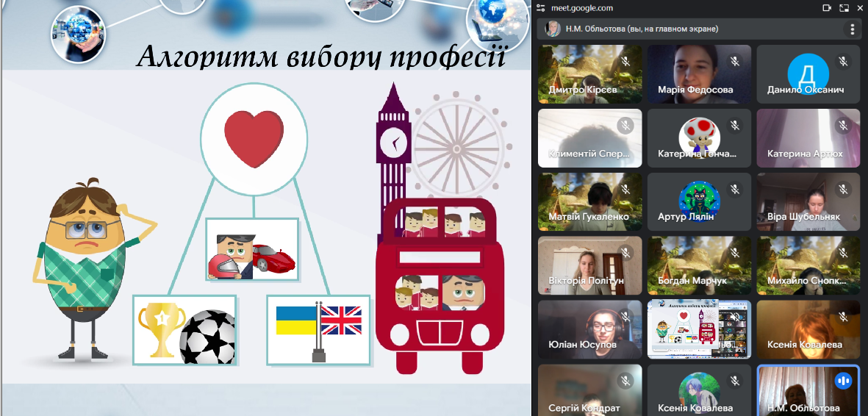Select the Вікторія Політун video tile
The height and width of the screenshot is (416, 868).
[x=590, y=265]
